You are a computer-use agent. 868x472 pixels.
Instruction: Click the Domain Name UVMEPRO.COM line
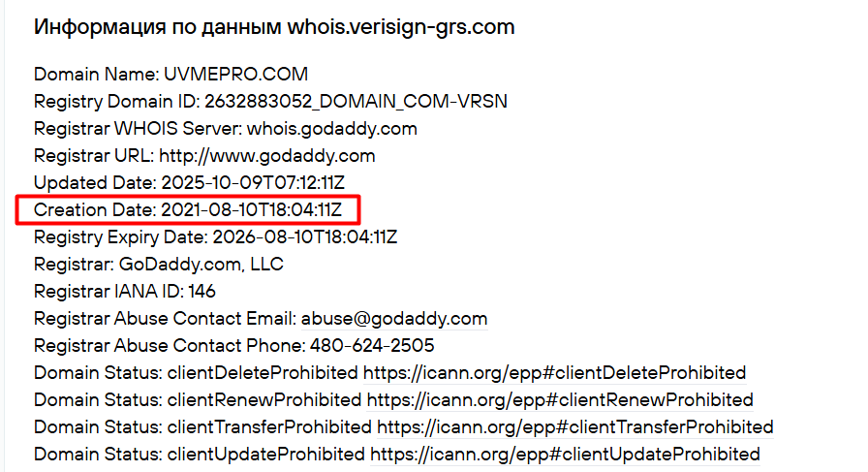pyautogui.click(x=170, y=75)
